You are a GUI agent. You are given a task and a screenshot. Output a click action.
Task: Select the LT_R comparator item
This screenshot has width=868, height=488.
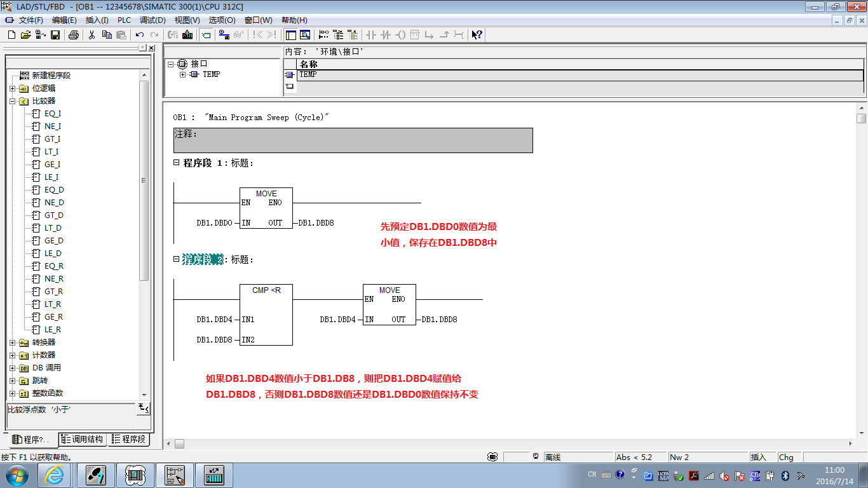click(53, 304)
